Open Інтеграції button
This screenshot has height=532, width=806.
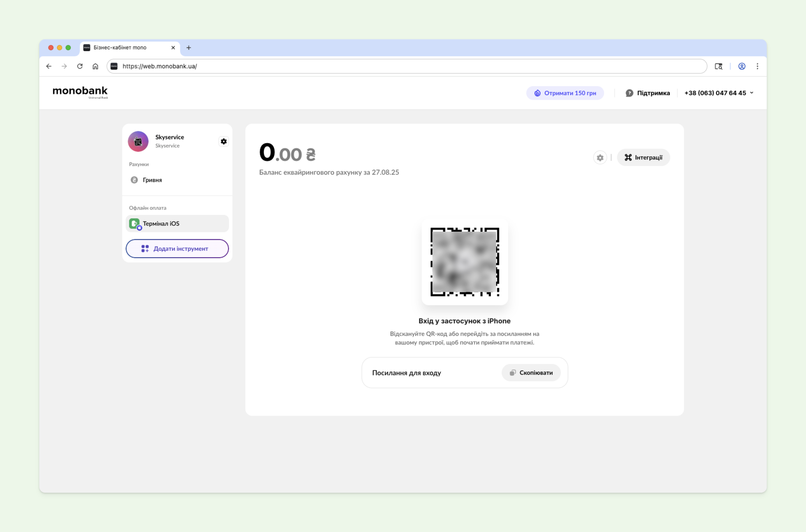[x=643, y=157]
